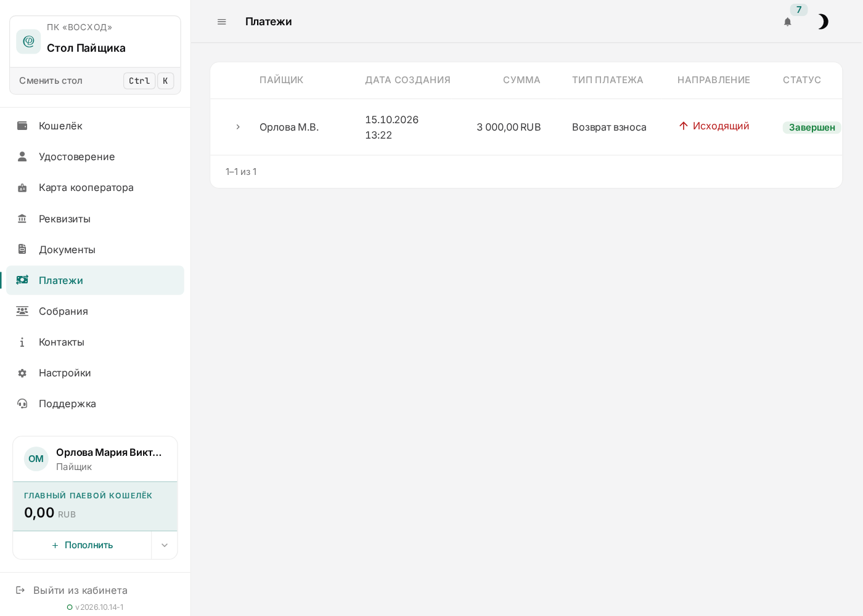Click the Исходящий direction cell
Viewport: 863px width, 616px height.
click(714, 126)
